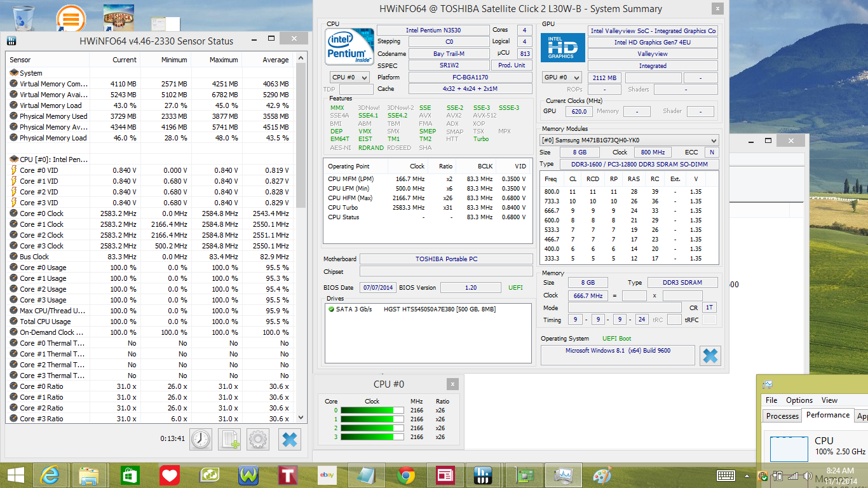
Task: Click the Core 3 clock progress bar
Action: [372, 437]
